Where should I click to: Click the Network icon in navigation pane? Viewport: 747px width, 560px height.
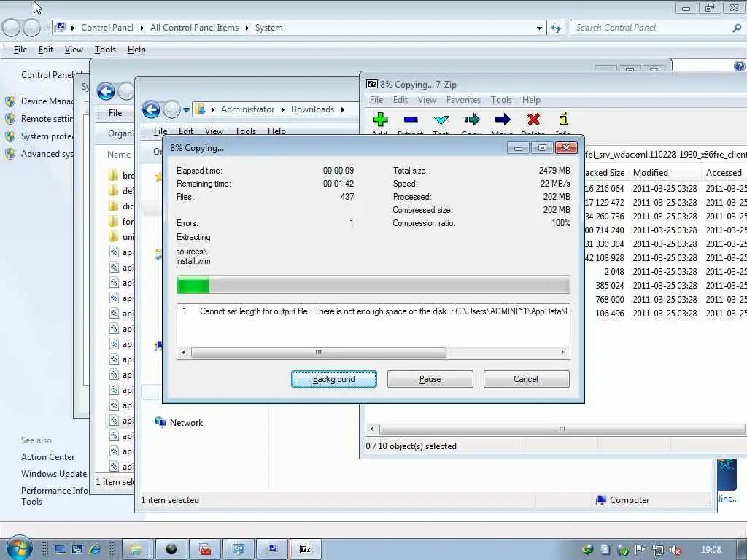[x=160, y=422]
